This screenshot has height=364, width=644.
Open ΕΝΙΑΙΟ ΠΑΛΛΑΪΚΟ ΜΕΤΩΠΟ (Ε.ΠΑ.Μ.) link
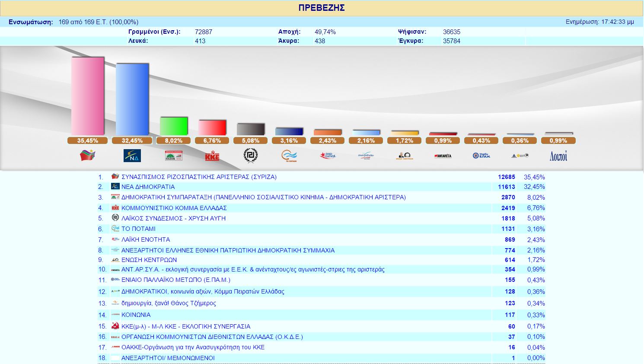pos(176,280)
